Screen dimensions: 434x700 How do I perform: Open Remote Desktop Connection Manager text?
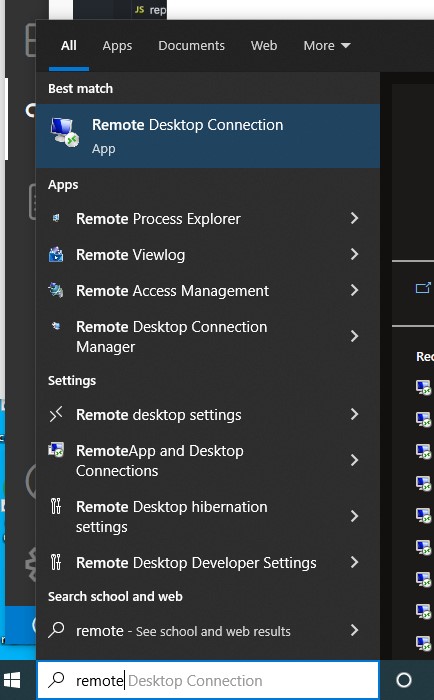pos(171,337)
